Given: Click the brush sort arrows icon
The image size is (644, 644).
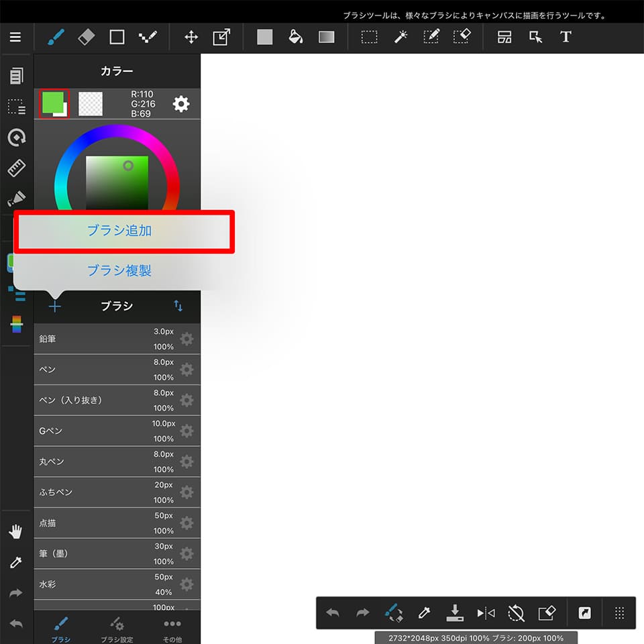Looking at the screenshot, I should (178, 306).
